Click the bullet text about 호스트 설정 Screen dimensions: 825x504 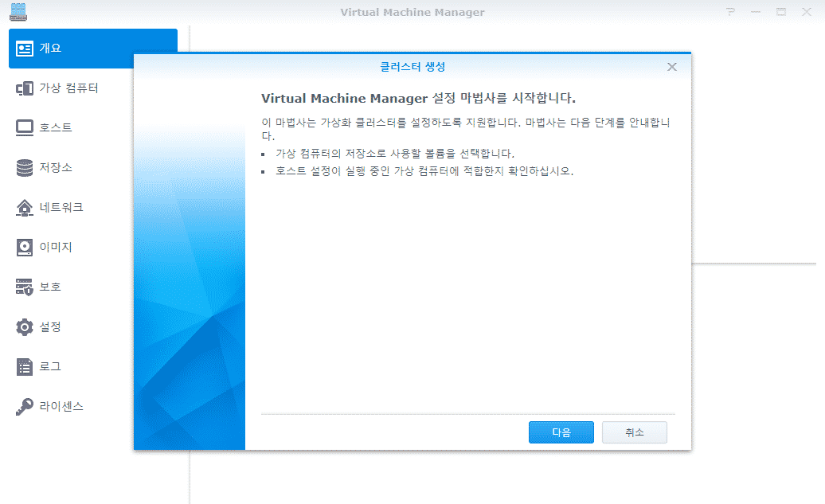(424, 171)
